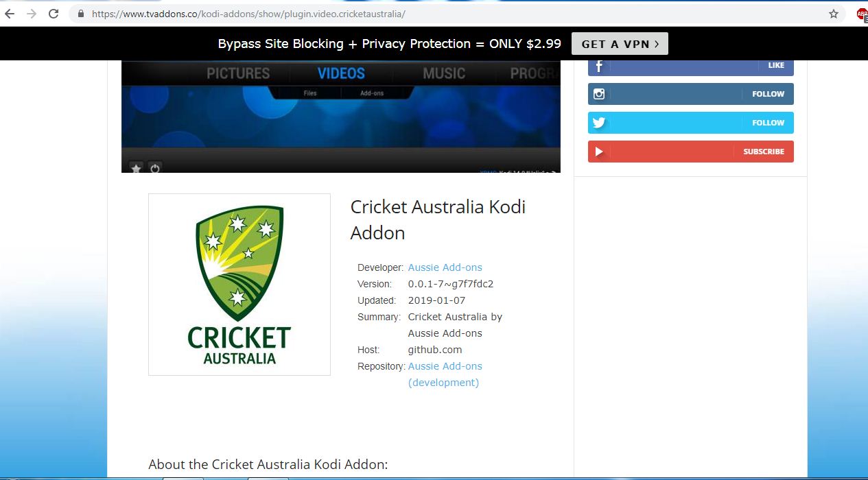868x480 pixels.
Task: Click the star favourites icon in Kodi screenshot
Action: pyautogui.click(x=136, y=168)
